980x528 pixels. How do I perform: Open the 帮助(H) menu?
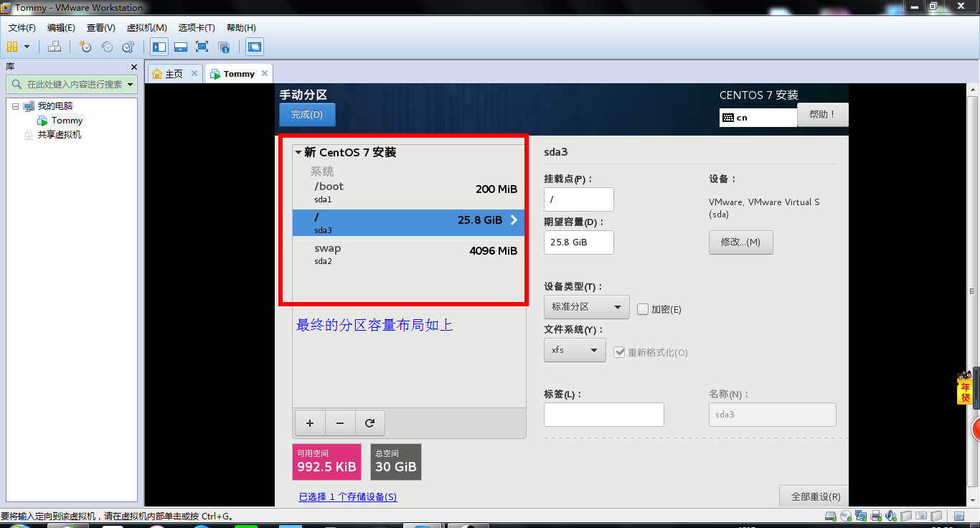click(x=241, y=28)
